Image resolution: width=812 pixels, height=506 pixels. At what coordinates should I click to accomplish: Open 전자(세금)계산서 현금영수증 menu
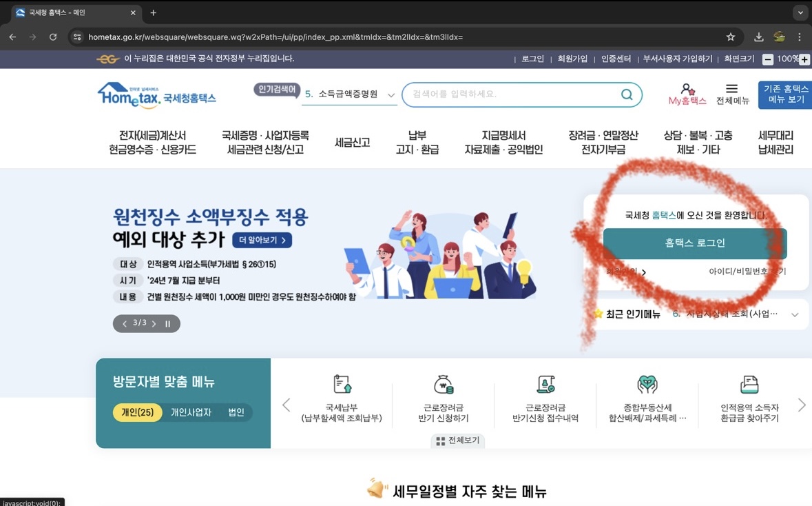[152, 142]
